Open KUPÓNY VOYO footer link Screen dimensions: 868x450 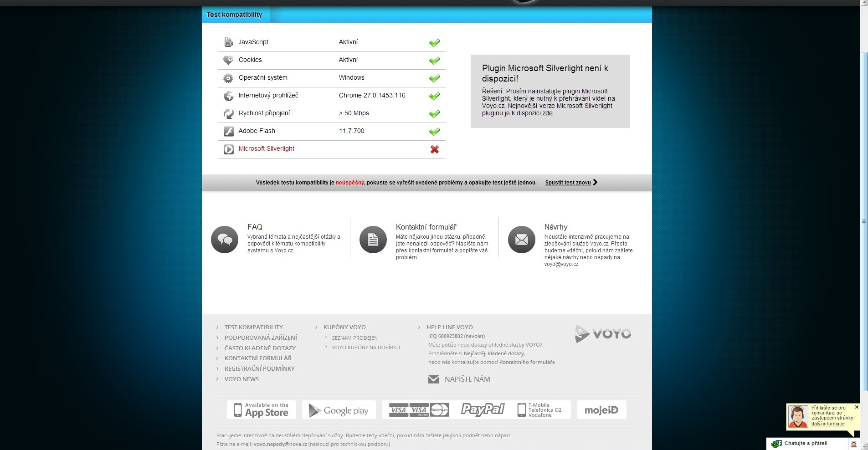click(x=344, y=327)
